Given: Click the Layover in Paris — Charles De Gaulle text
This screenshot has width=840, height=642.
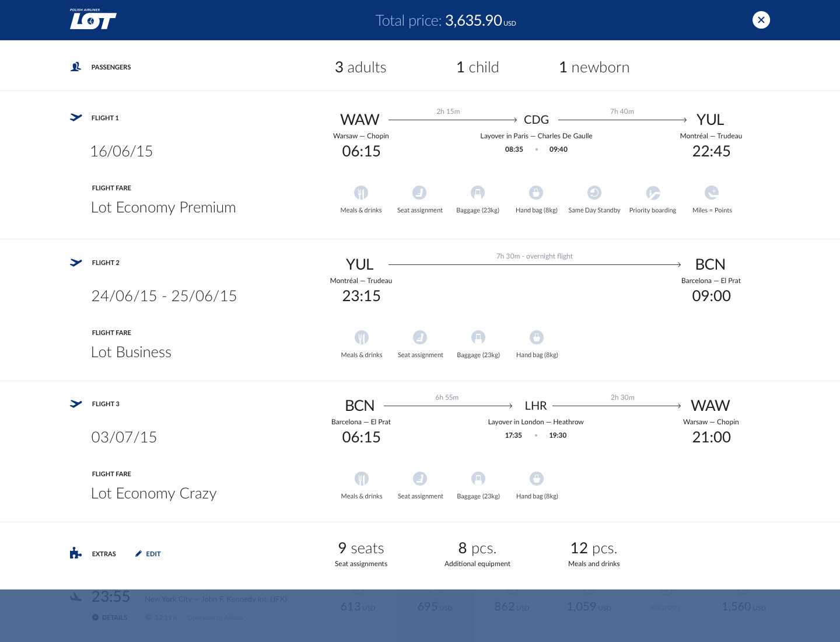Looking at the screenshot, I should point(536,136).
